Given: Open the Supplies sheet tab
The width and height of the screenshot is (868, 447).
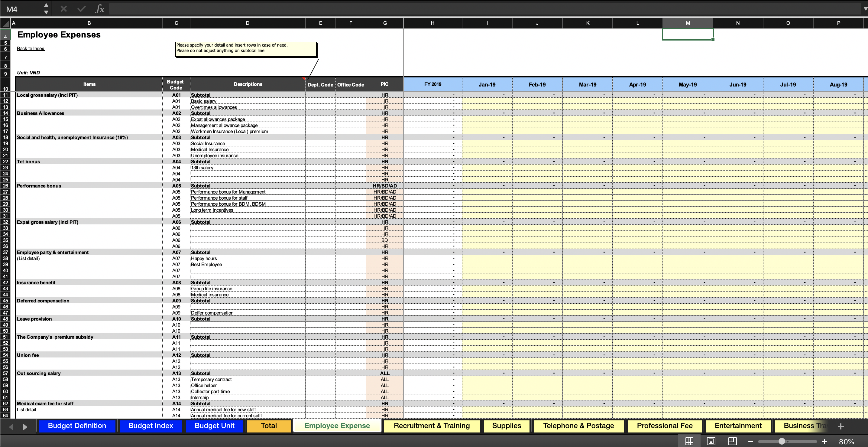Looking at the screenshot, I should point(507,426).
